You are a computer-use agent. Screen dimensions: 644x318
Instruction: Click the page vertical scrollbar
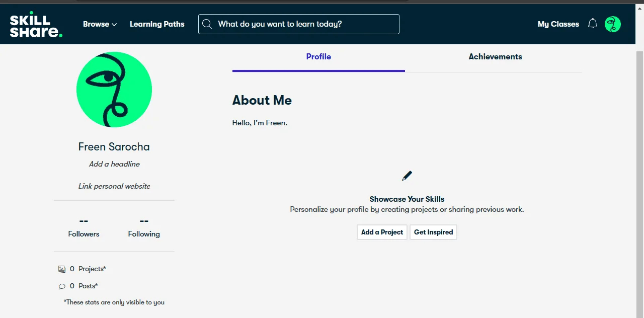[639, 181]
